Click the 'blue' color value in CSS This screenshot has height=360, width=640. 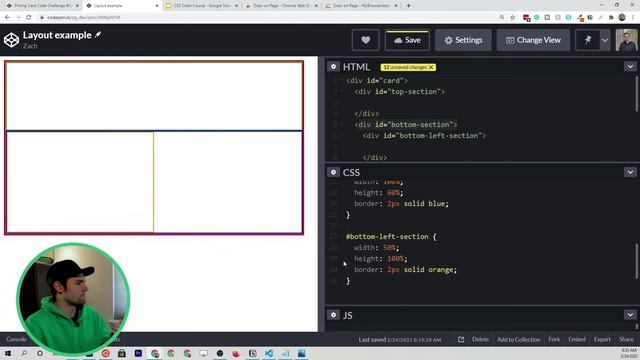(x=436, y=204)
